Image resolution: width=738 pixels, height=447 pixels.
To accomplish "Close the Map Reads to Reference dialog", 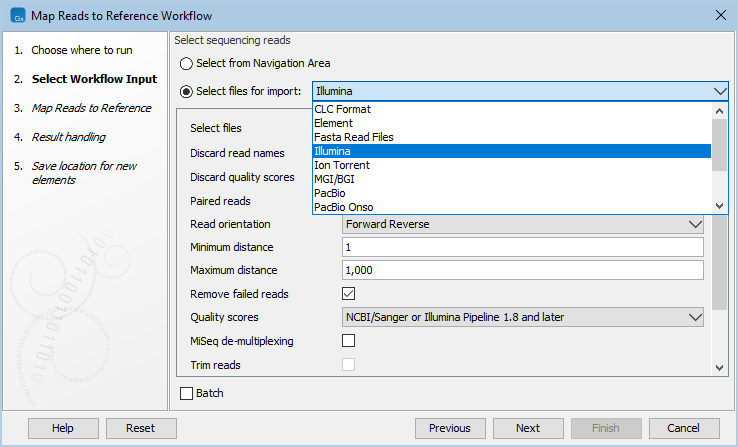I will [x=719, y=15].
